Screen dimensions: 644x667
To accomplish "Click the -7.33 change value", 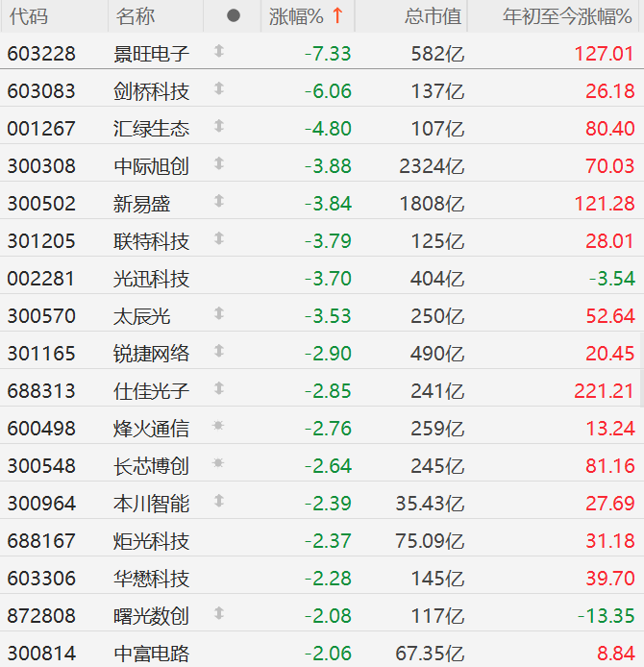I will pos(328,54).
